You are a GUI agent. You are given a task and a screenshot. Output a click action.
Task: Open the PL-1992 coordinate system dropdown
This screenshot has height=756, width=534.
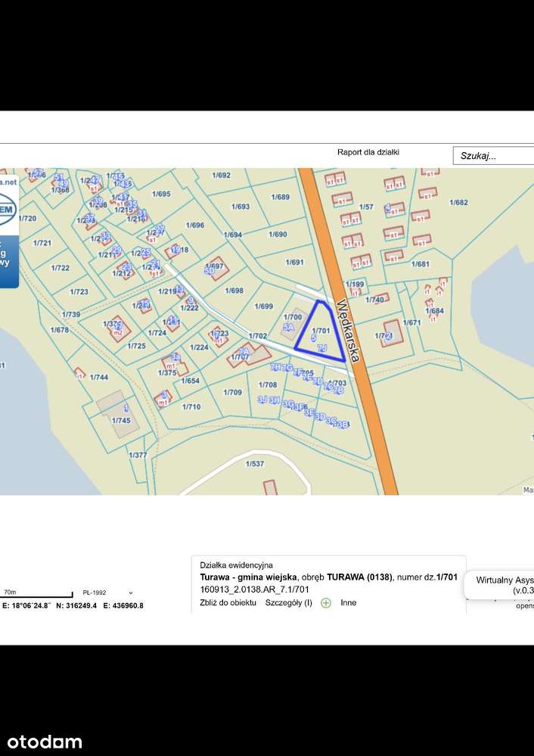pyautogui.click(x=107, y=593)
